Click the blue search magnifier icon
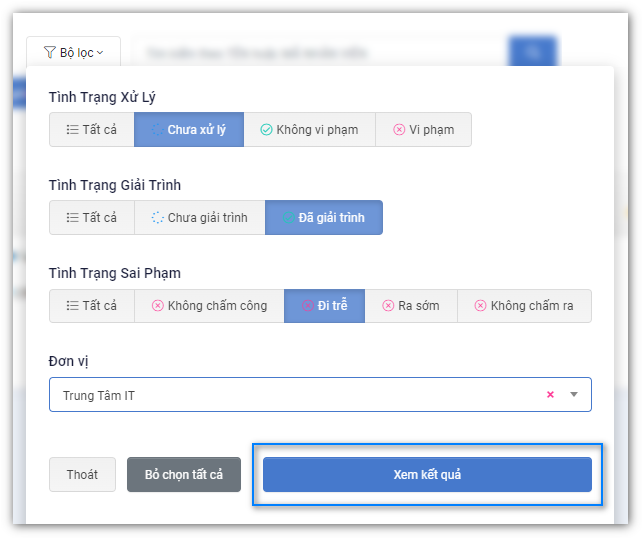642x538 pixels. point(532,52)
